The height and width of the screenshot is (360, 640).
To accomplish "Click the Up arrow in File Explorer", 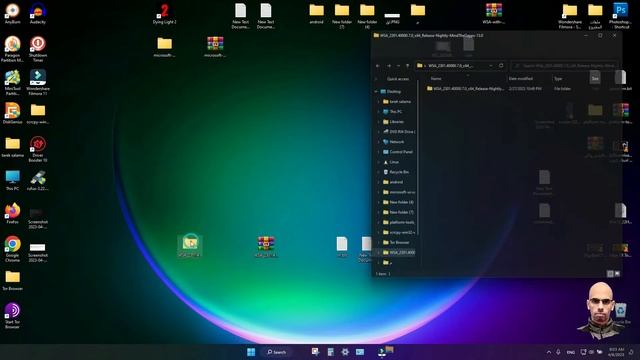I will point(407,66).
